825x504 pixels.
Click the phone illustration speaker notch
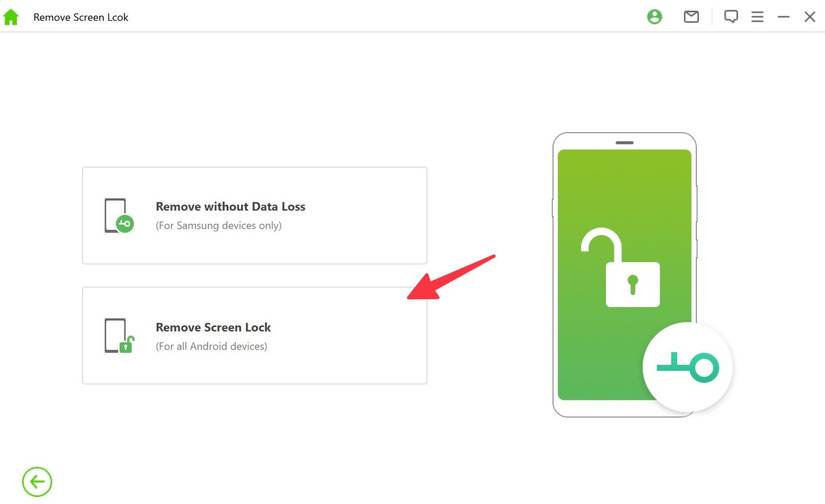point(625,143)
